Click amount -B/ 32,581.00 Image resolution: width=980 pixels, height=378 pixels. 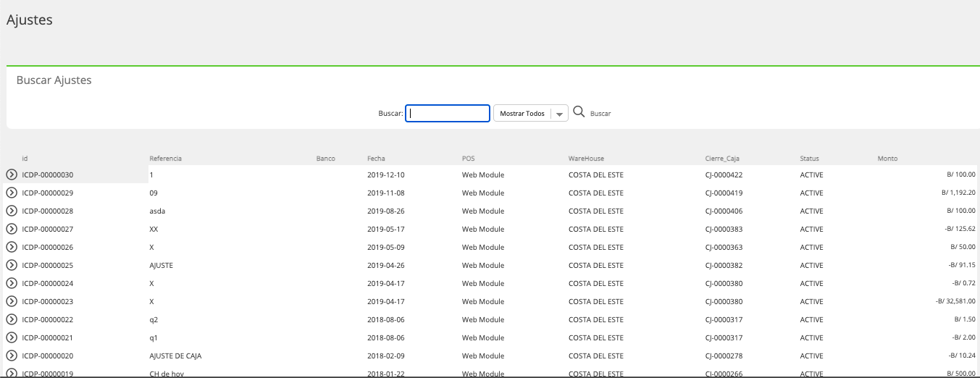(955, 301)
